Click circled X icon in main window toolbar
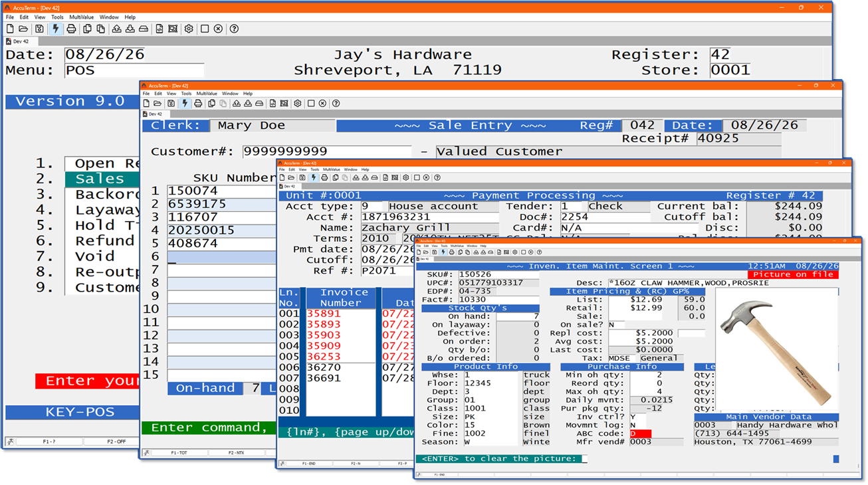 pyautogui.click(x=218, y=29)
